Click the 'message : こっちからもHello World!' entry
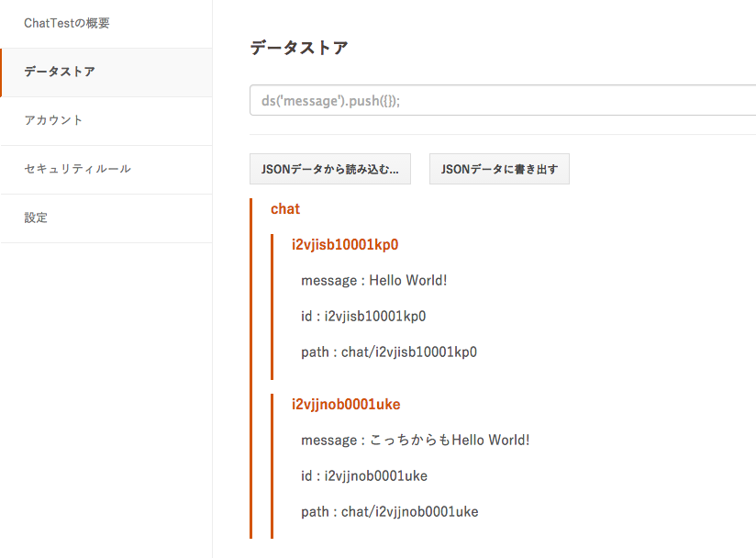 [416, 440]
